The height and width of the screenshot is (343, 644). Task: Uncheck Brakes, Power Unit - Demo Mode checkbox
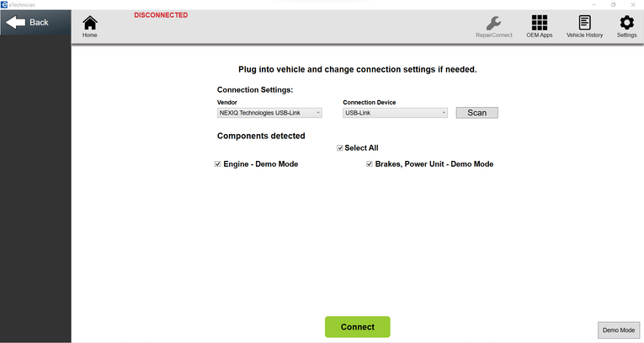pyautogui.click(x=370, y=164)
